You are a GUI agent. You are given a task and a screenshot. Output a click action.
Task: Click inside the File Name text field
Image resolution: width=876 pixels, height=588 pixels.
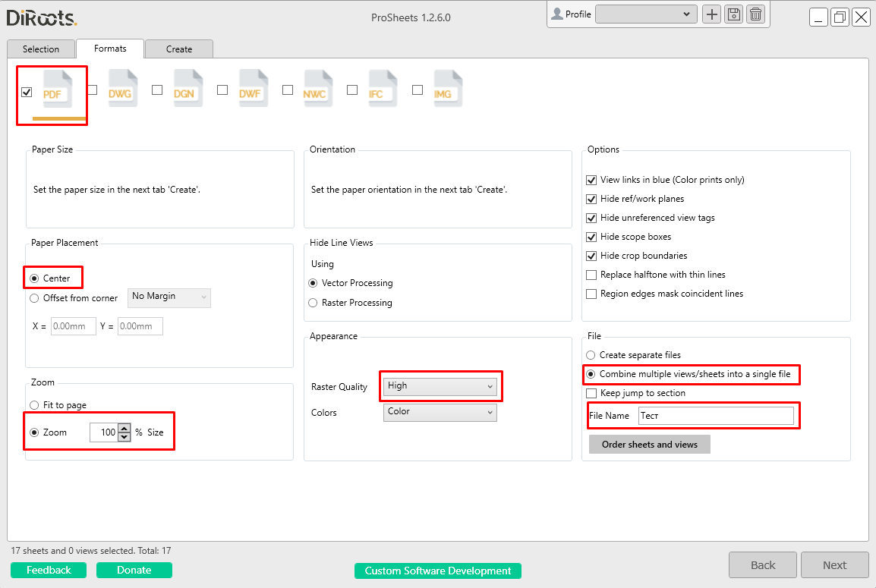tap(714, 415)
